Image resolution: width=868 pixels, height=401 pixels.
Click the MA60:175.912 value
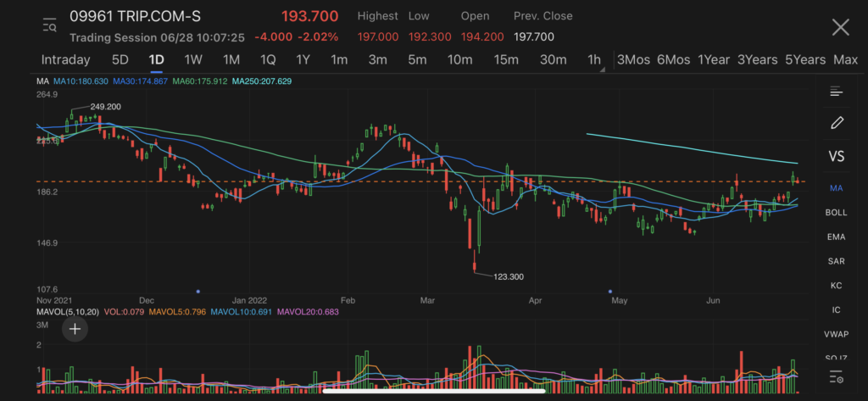click(200, 81)
